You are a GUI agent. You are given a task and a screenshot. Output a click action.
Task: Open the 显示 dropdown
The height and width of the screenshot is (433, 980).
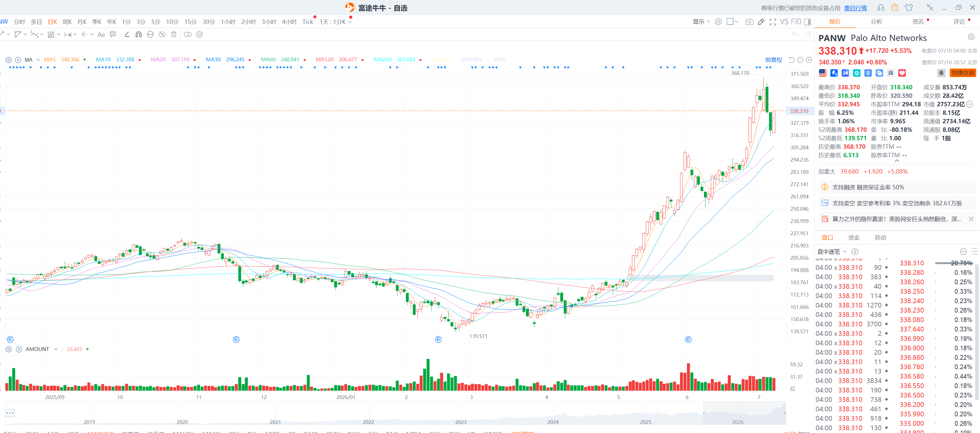(701, 22)
